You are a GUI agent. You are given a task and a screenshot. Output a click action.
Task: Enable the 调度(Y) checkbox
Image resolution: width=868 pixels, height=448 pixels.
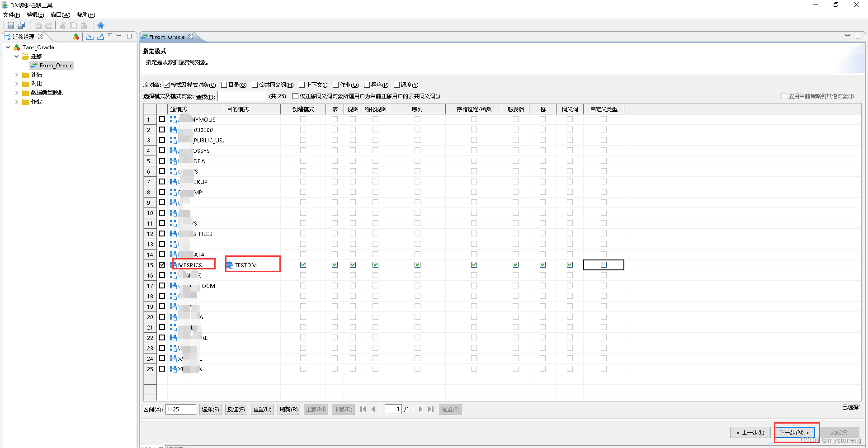(x=397, y=85)
